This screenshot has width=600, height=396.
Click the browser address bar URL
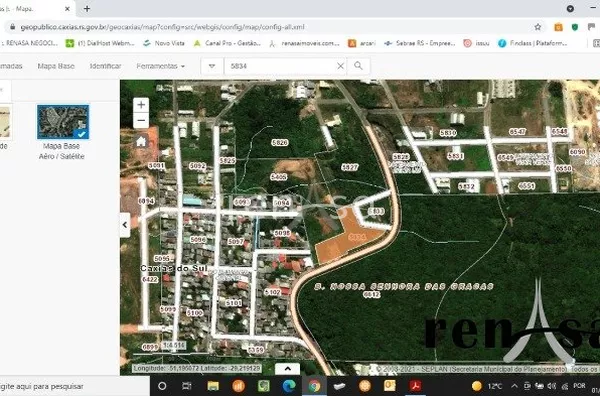tap(163, 27)
